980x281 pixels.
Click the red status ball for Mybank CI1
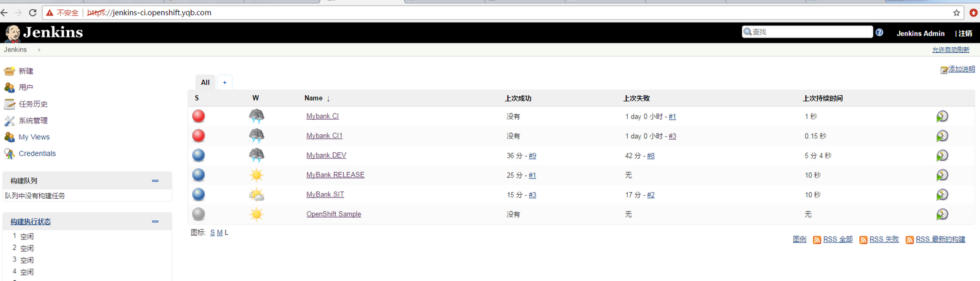point(198,136)
